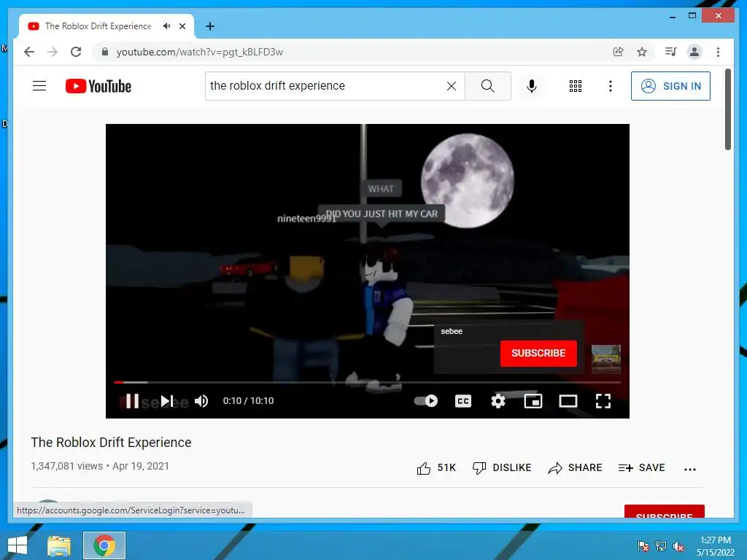Clear the search box with X
The height and width of the screenshot is (560, 747).
pyautogui.click(x=451, y=86)
